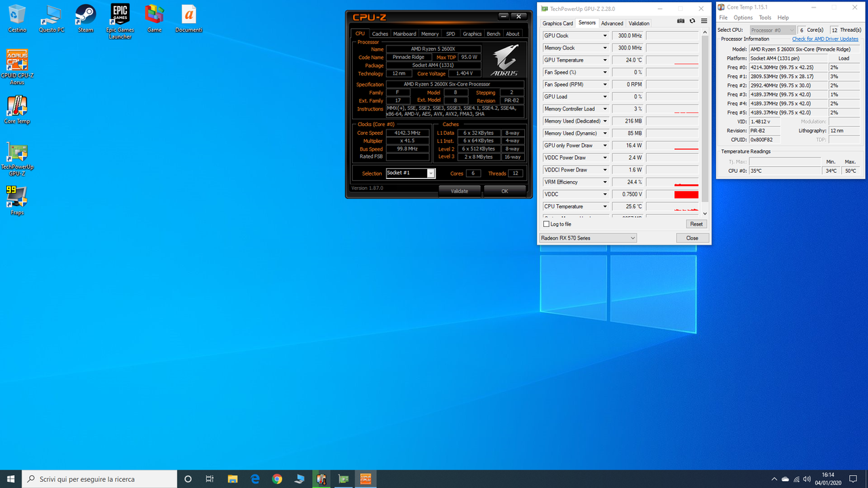
Task: Click GPU-Z scrollbar down arrow
Action: pyautogui.click(x=705, y=214)
